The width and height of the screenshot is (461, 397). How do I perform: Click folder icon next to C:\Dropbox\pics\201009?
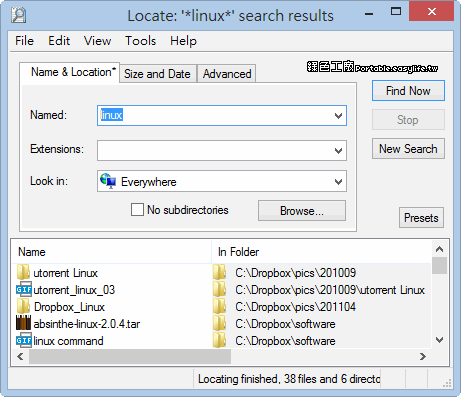click(220, 272)
